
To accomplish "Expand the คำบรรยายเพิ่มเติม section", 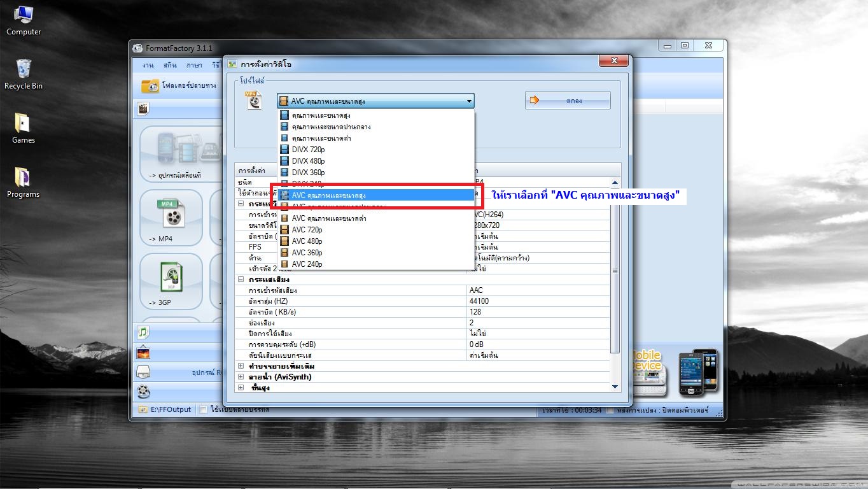I will 241,366.
